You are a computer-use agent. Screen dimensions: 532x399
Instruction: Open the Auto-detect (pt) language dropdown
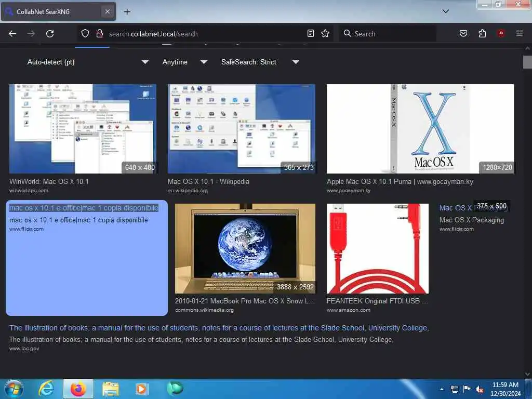(87, 62)
